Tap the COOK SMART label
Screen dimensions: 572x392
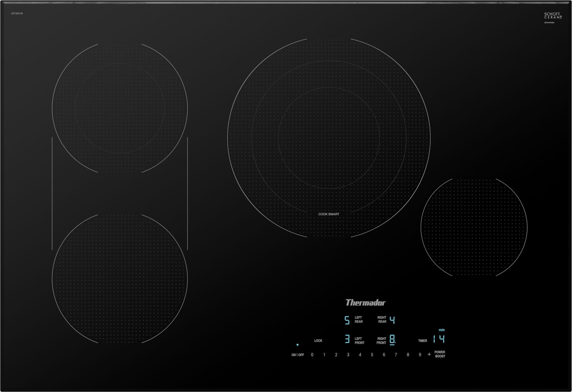coord(329,214)
